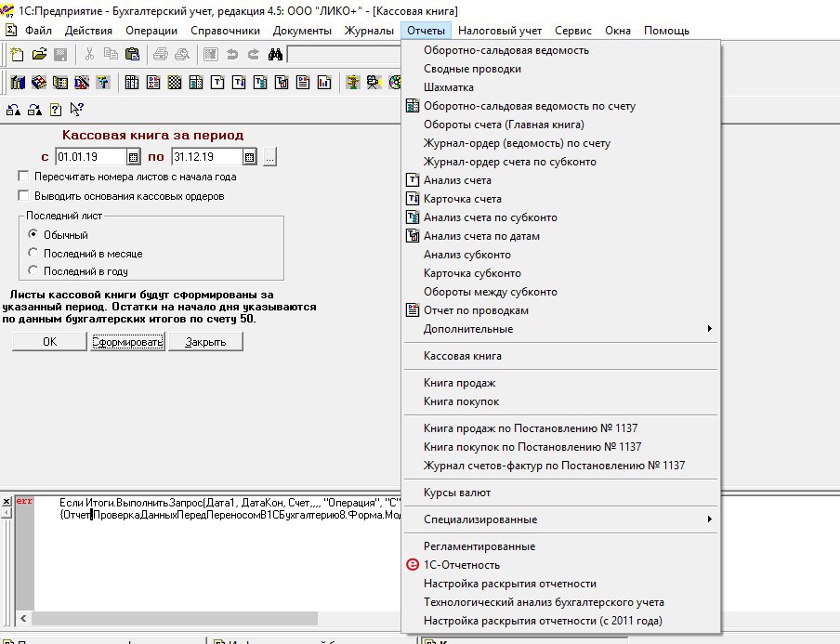This screenshot has width=840, height=644.
Task: Click the chessboard Шахматка report icon
Action: point(175,83)
